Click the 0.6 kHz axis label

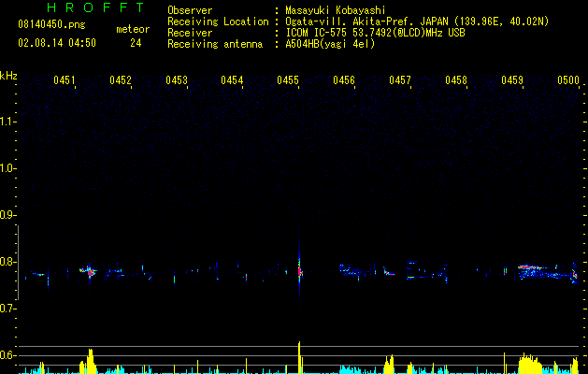tap(7, 355)
